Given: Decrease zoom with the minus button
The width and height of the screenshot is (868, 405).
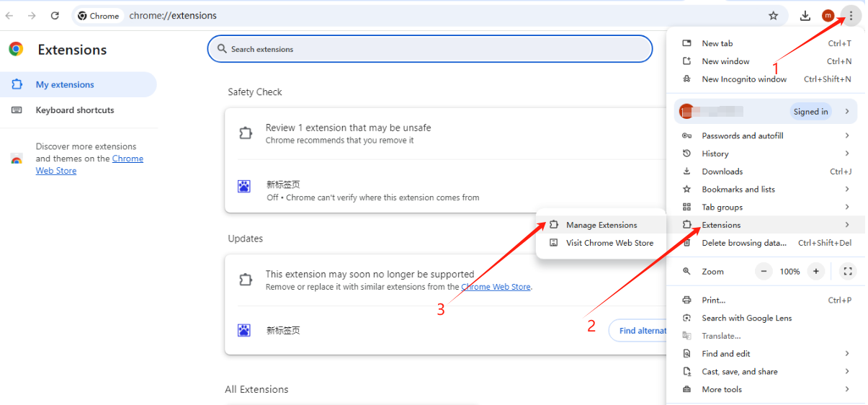Looking at the screenshot, I should pyautogui.click(x=764, y=272).
